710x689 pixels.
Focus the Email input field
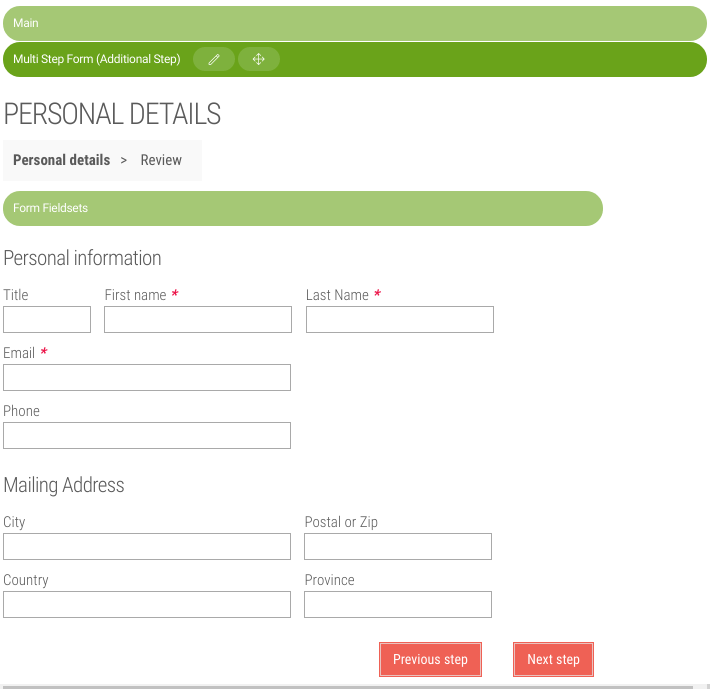pyautogui.click(x=147, y=378)
